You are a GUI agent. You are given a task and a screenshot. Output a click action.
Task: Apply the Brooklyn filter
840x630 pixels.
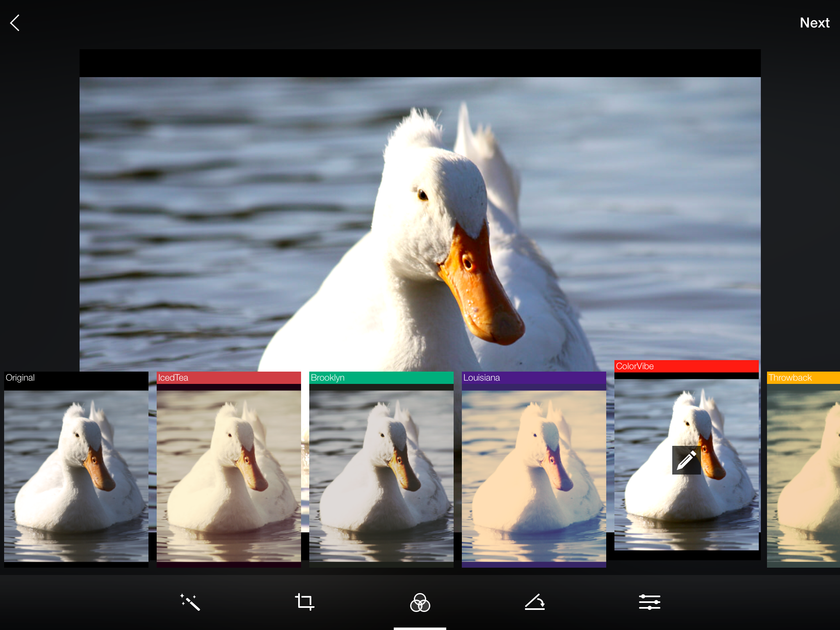click(381, 470)
